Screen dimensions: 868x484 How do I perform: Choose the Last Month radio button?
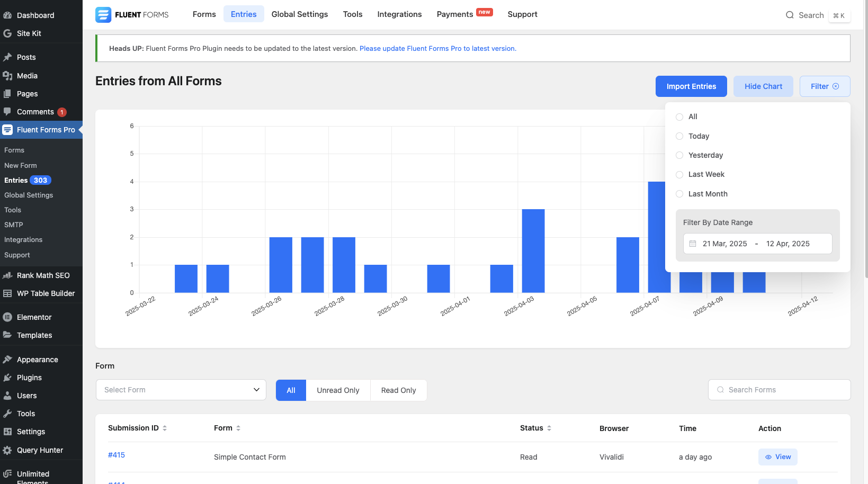click(x=679, y=194)
